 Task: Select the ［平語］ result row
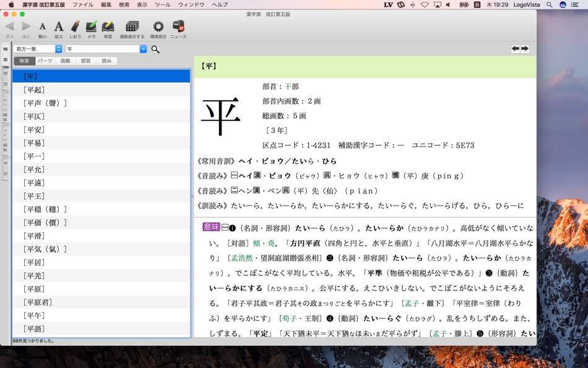pyautogui.click(x=102, y=328)
